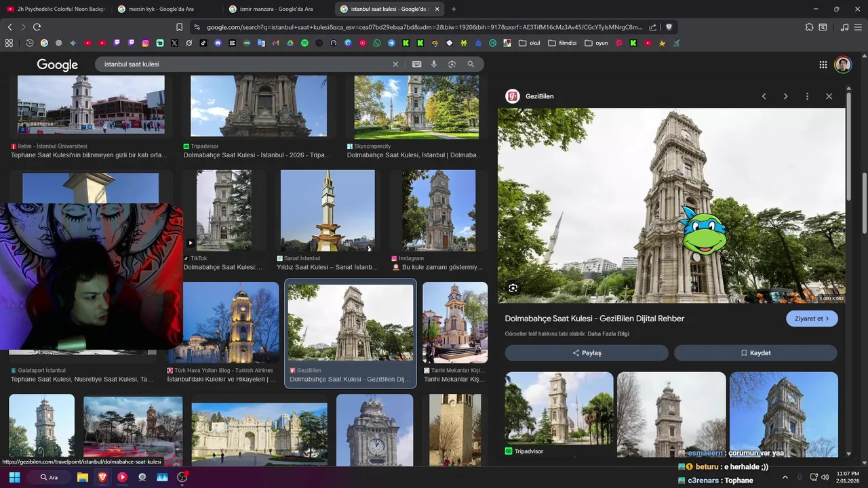
Task: Clear the Google search box text
Action: click(395, 64)
